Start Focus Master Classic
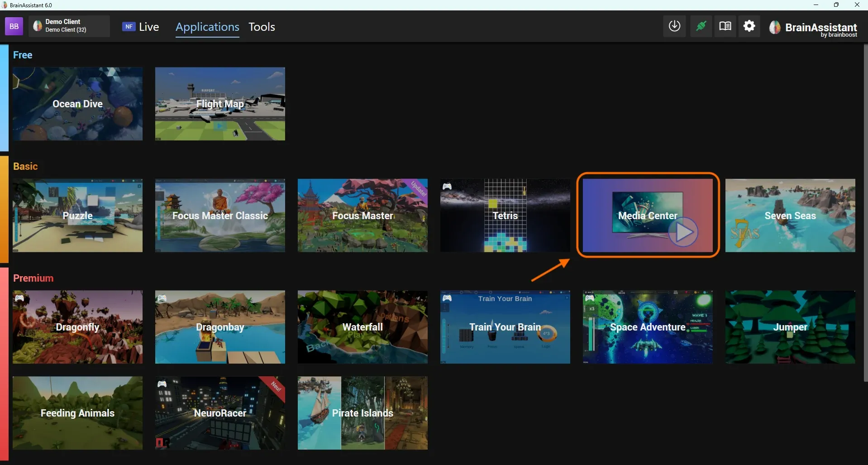Viewport: 868px width, 465px height. 220,216
